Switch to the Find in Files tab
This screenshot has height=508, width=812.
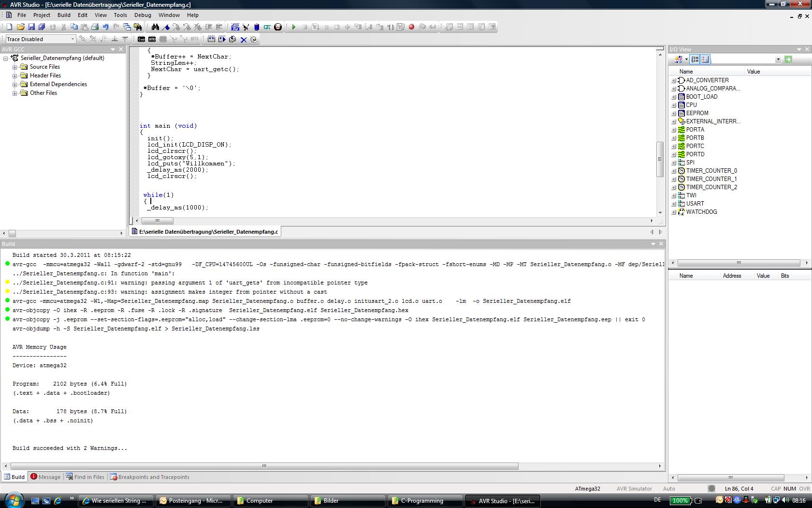click(x=85, y=477)
